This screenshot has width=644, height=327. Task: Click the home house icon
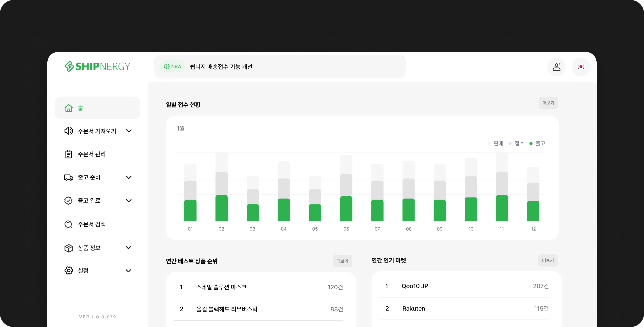(69, 108)
